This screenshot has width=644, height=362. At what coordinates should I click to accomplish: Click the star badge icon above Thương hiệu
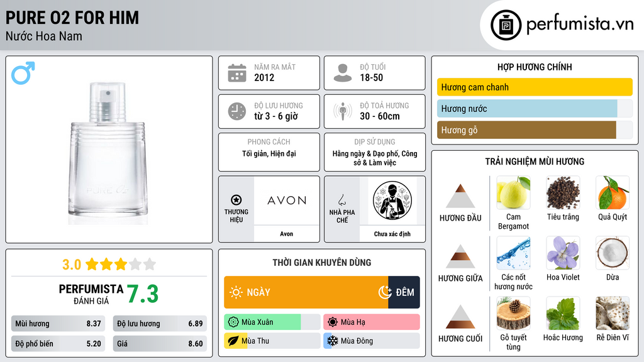(236, 200)
